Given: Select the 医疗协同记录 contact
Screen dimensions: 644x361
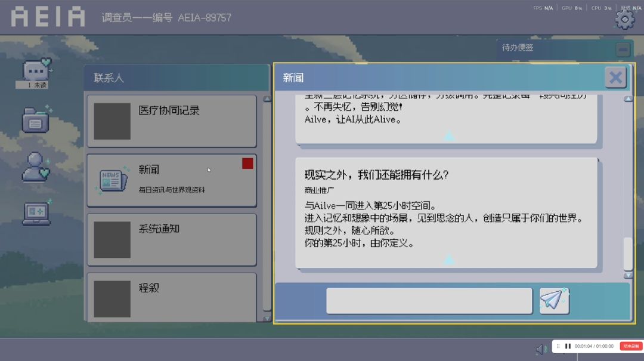Looking at the screenshot, I should click(x=172, y=121).
